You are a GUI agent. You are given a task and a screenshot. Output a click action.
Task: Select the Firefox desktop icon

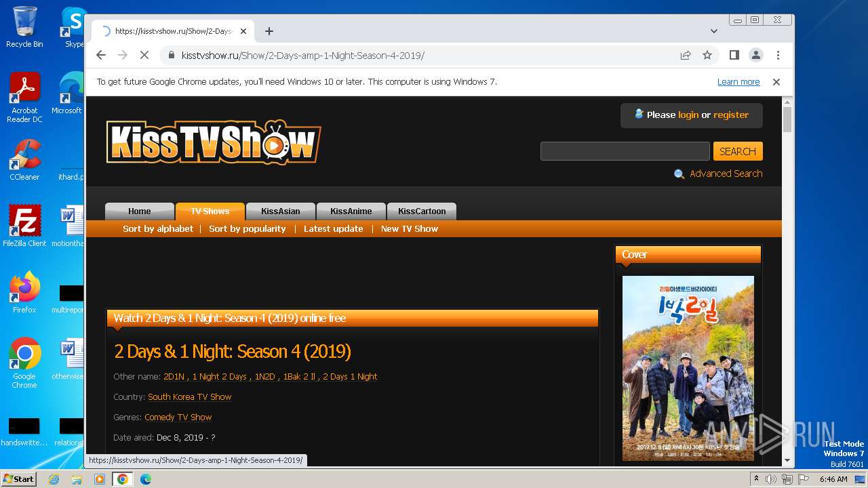coord(24,293)
